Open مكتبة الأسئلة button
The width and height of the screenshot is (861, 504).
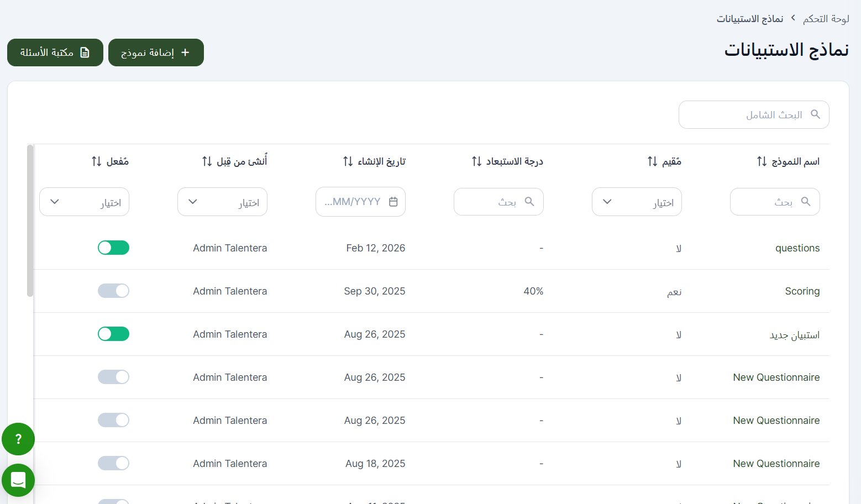(x=55, y=53)
